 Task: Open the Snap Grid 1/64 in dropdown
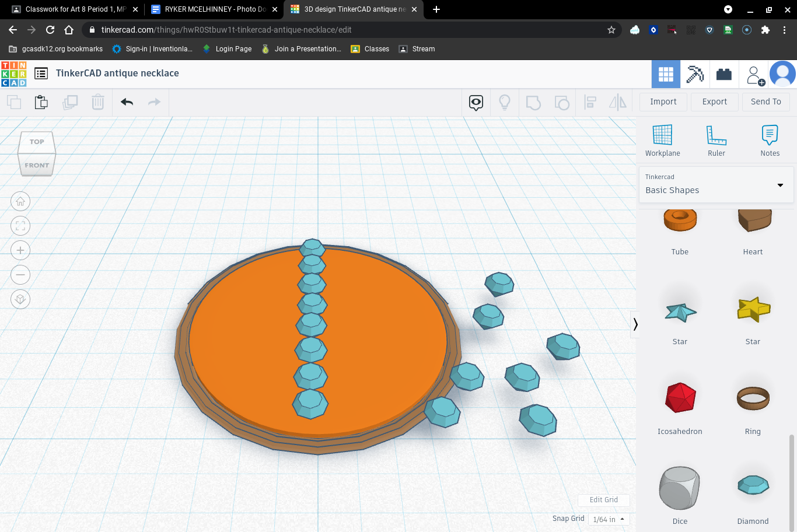click(x=609, y=519)
